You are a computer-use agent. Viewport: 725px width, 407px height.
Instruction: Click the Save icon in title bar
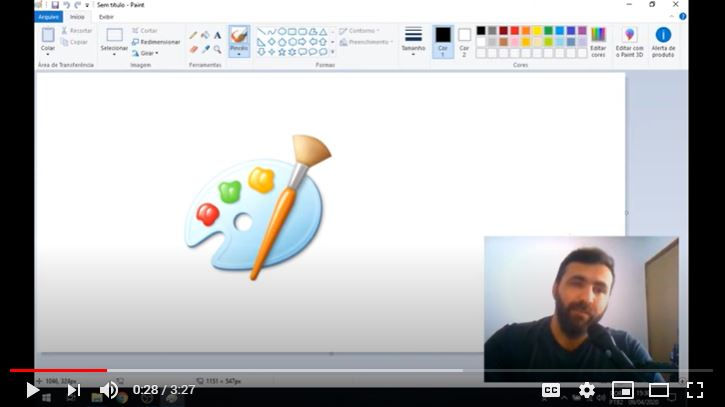coord(55,5)
